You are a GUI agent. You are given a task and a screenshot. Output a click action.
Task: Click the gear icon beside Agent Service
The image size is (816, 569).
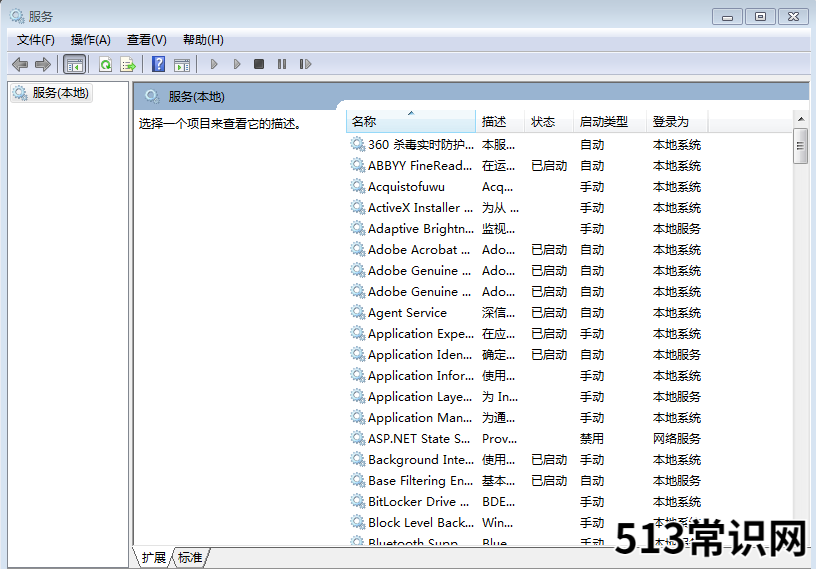(x=357, y=312)
